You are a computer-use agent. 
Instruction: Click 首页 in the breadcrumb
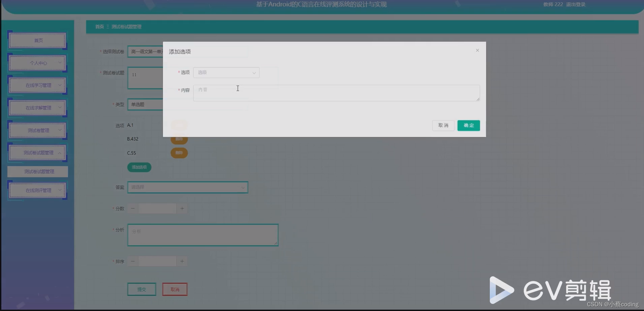click(x=99, y=27)
